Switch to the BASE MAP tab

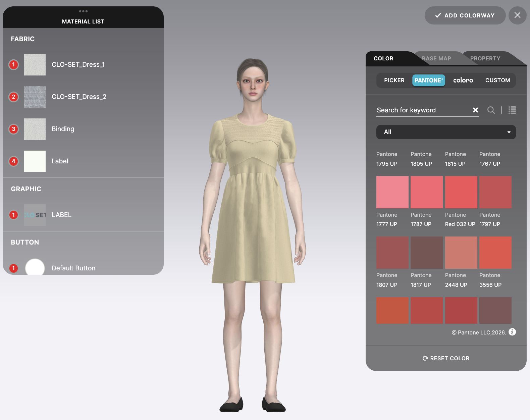(436, 58)
